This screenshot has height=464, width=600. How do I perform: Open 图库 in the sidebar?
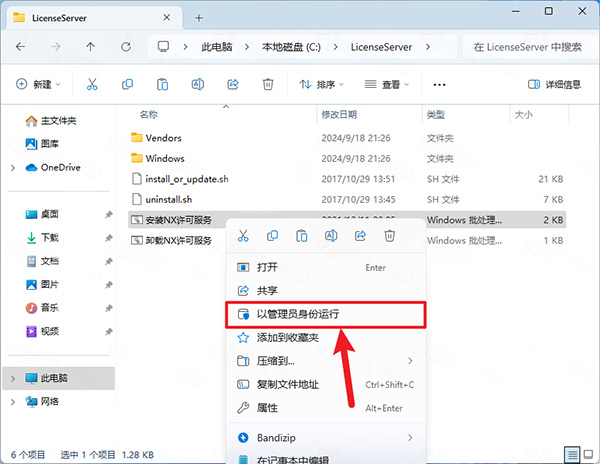pyautogui.click(x=42, y=144)
